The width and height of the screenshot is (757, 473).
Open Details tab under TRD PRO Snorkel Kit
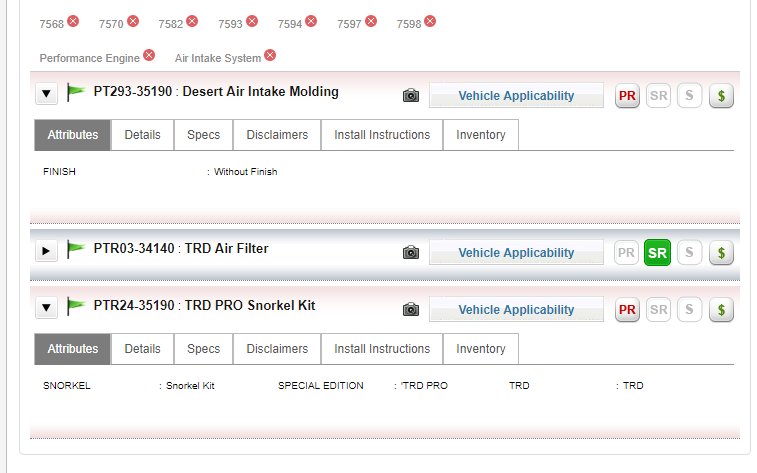point(142,348)
